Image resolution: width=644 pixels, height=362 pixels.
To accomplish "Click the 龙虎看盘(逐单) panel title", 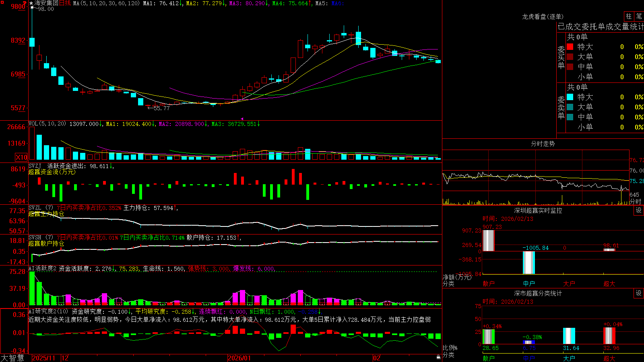I will tap(543, 16).
